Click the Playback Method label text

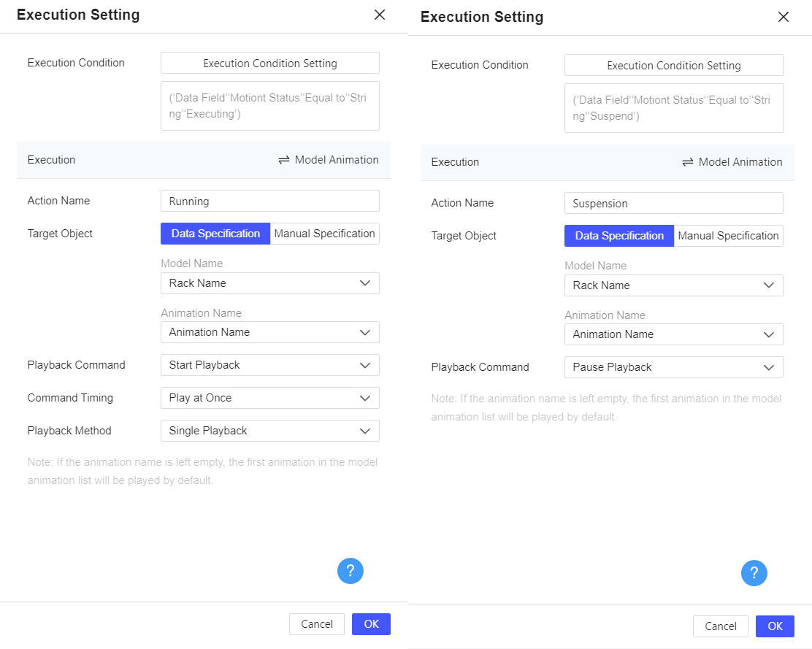tap(69, 431)
